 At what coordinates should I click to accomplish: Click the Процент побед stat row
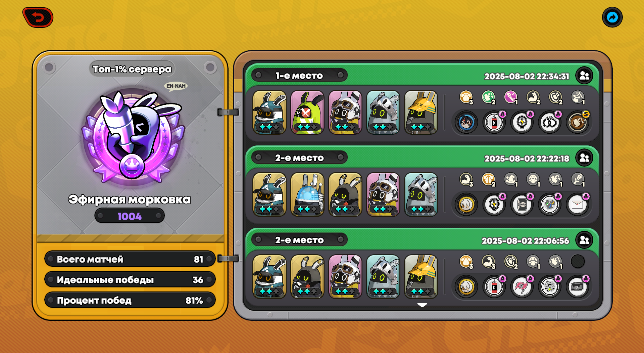tap(130, 300)
